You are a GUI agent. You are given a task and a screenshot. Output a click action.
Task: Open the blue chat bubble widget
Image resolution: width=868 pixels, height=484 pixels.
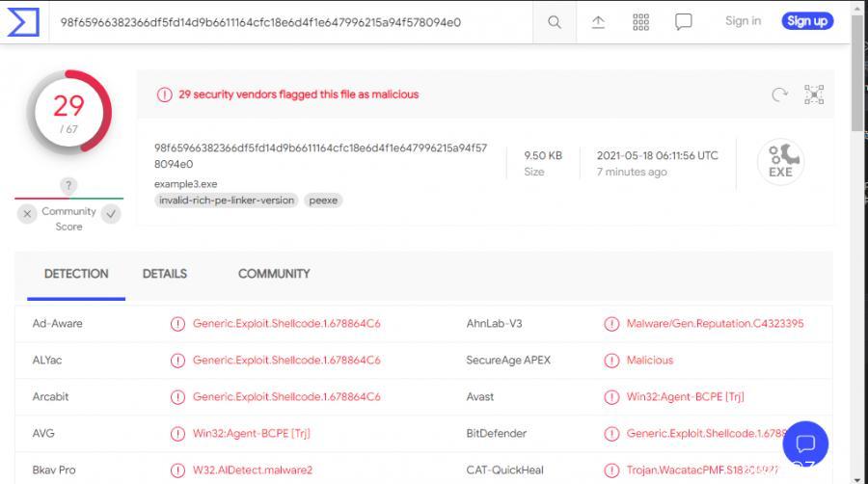point(805,444)
